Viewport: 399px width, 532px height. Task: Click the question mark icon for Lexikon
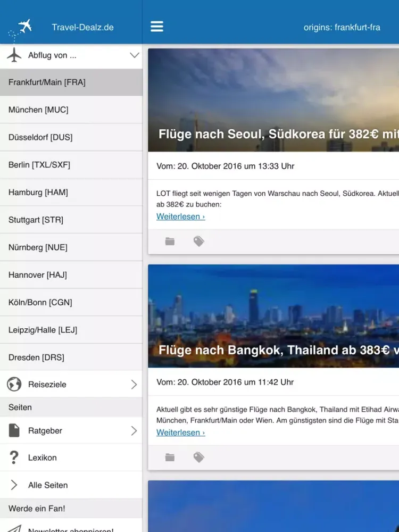coord(14,458)
